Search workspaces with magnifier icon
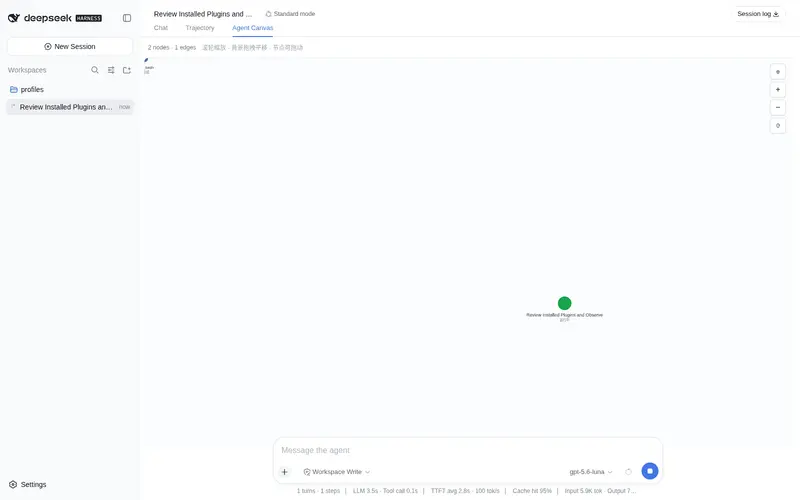Screen dimensions: 800x500 95,70
